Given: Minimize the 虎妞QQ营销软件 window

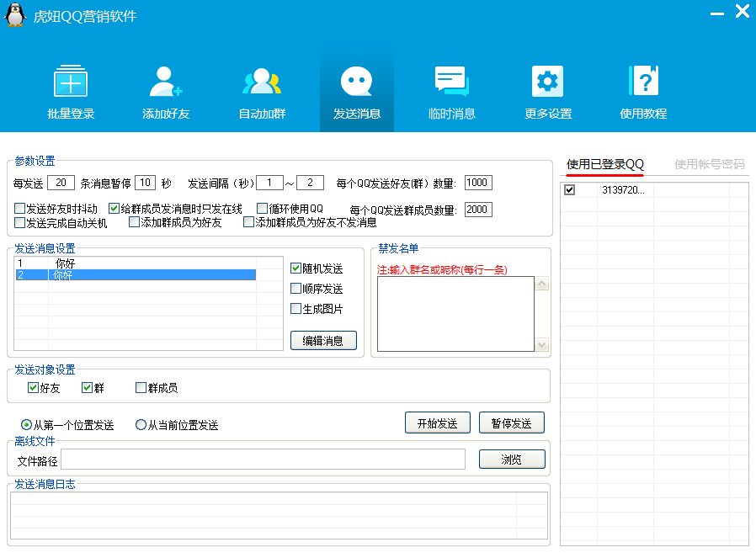Looking at the screenshot, I should click(717, 13).
